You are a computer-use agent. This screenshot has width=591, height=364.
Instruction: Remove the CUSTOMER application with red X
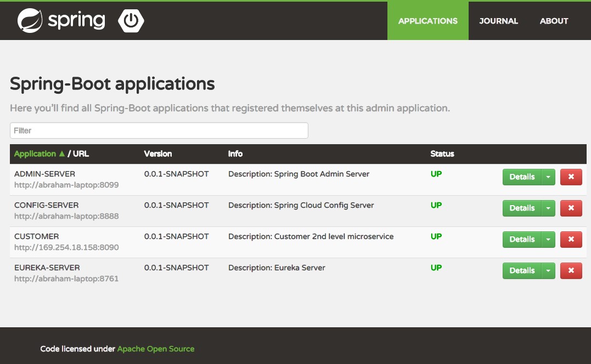coord(571,240)
